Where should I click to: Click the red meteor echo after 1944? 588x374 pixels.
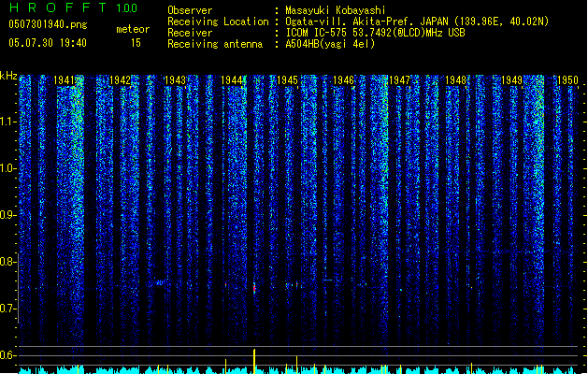254,289
